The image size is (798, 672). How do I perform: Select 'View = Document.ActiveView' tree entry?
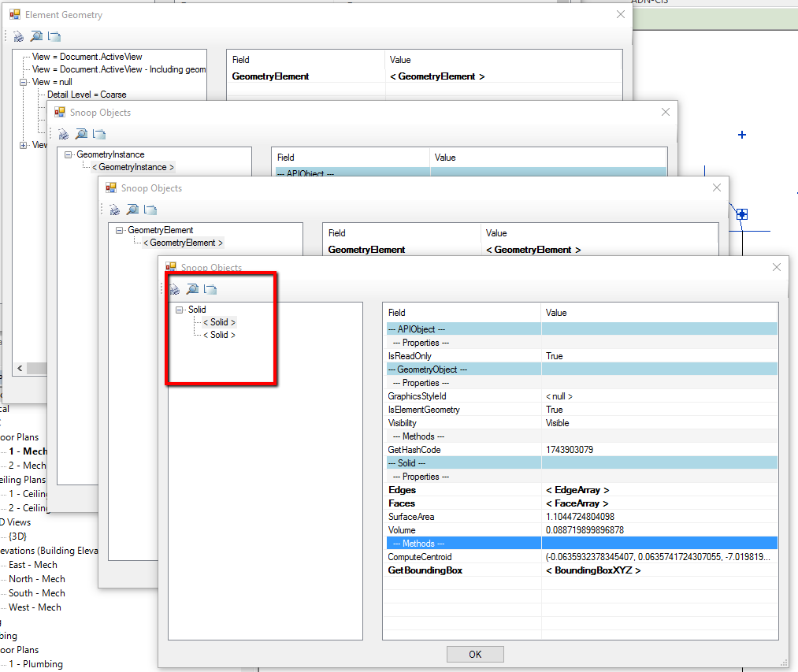click(87, 58)
